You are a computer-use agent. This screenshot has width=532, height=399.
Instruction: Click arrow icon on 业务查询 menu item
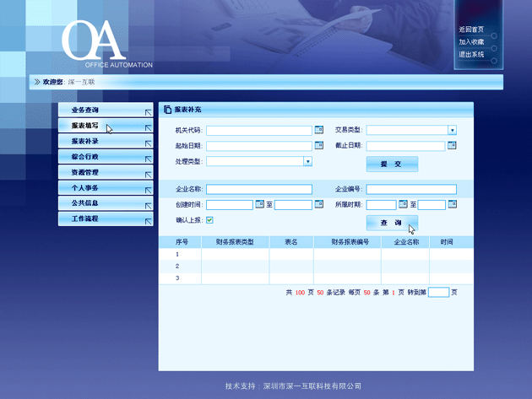tap(149, 111)
